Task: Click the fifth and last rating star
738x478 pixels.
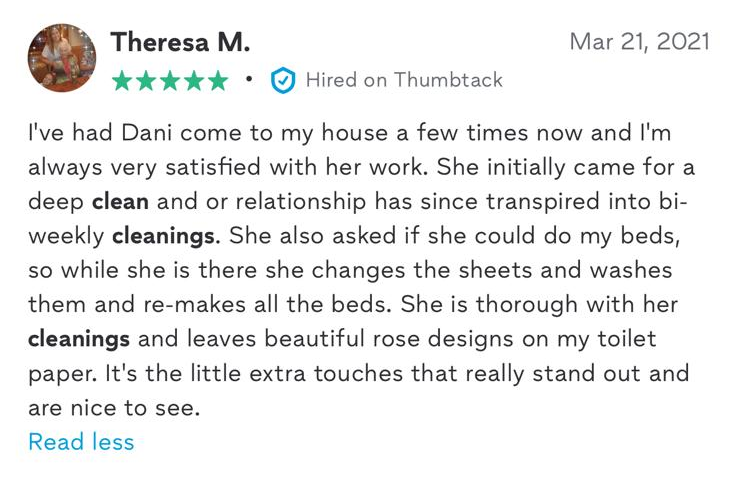Action: (x=217, y=81)
